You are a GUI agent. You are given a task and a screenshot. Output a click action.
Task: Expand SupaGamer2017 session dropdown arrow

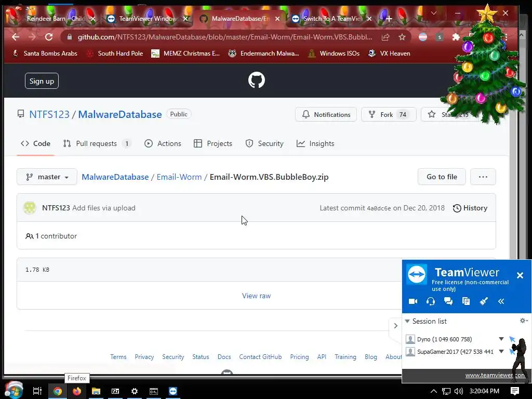(501, 352)
